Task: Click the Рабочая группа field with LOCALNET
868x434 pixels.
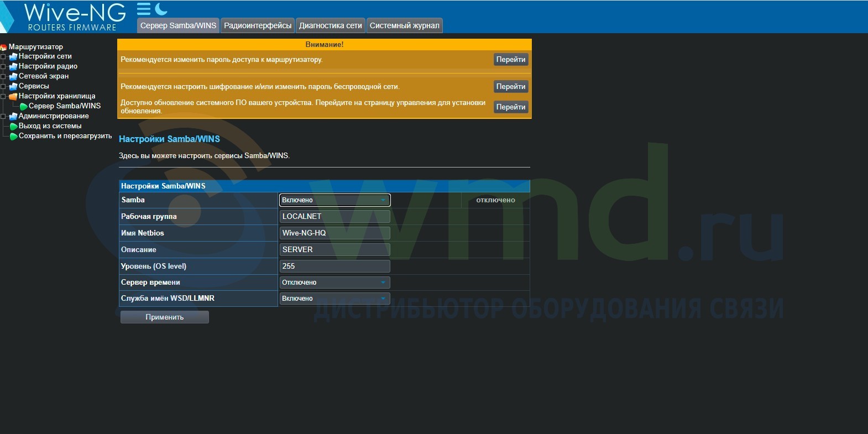Action: (x=334, y=217)
